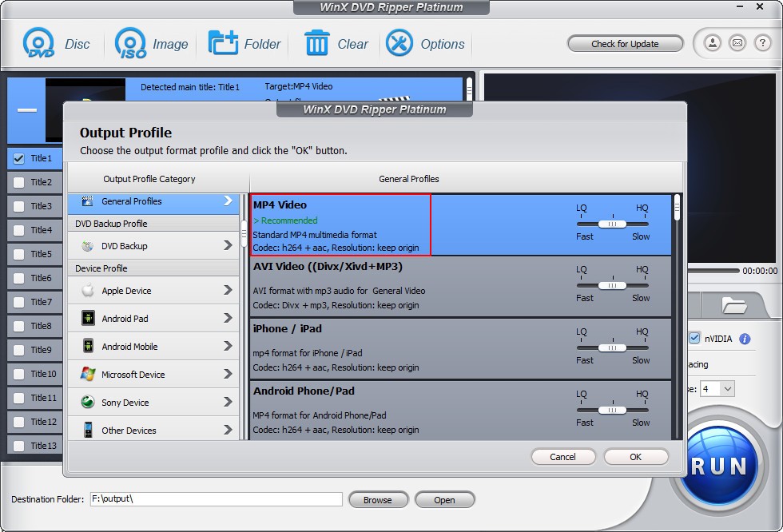Open the Options wrench icon
This screenshot has height=532, width=783.
[x=399, y=43]
